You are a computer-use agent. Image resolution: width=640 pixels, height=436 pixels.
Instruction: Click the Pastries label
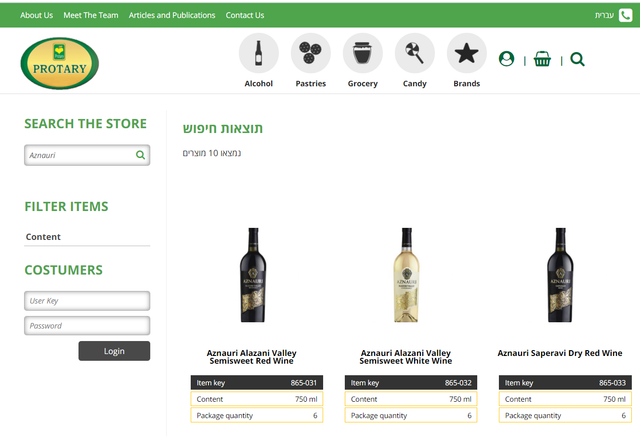click(x=311, y=83)
